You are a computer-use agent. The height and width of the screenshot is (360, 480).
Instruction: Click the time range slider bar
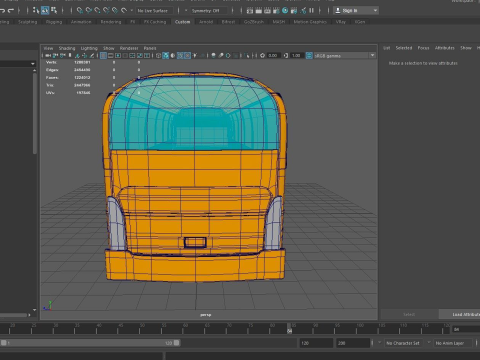point(90,343)
